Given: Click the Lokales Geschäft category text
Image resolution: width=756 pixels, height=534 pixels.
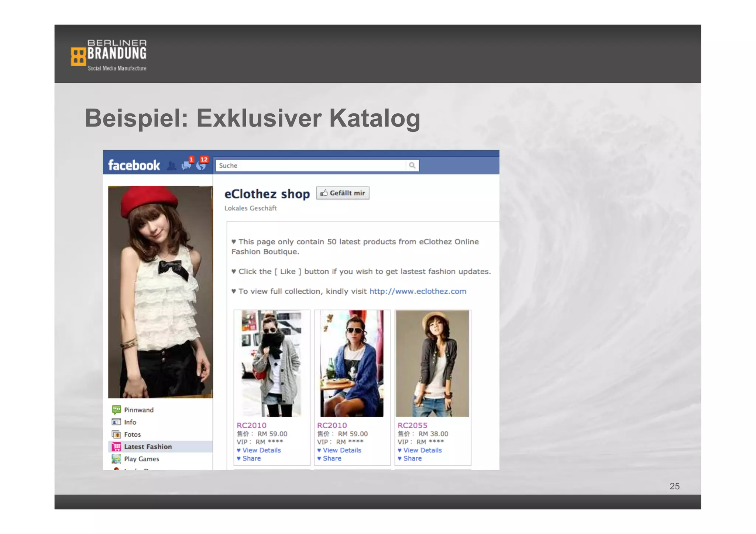Looking at the screenshot, I should coord(251,208).
